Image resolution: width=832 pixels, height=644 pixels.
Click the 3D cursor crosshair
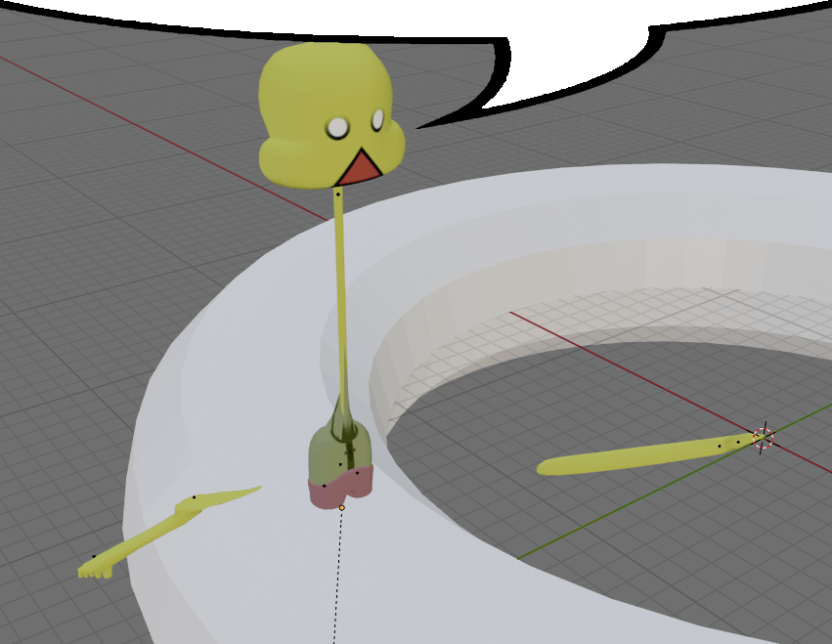click(764, 437)
